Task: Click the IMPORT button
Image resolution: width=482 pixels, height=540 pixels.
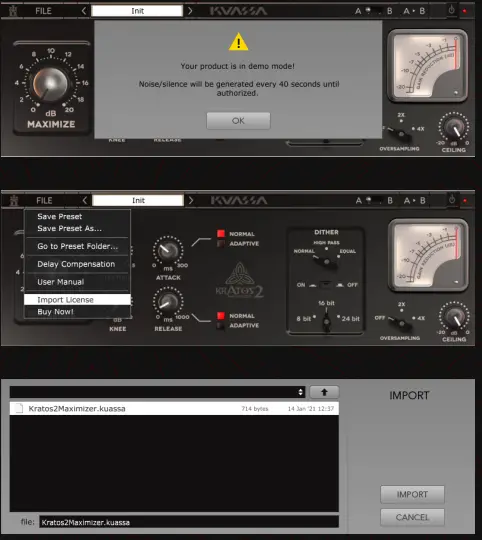Action: [412, 495]
